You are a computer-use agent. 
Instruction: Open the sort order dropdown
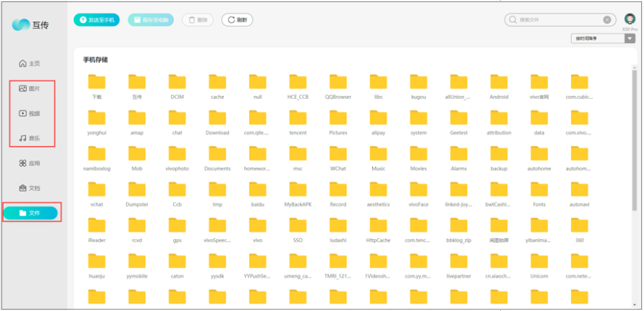603,39
